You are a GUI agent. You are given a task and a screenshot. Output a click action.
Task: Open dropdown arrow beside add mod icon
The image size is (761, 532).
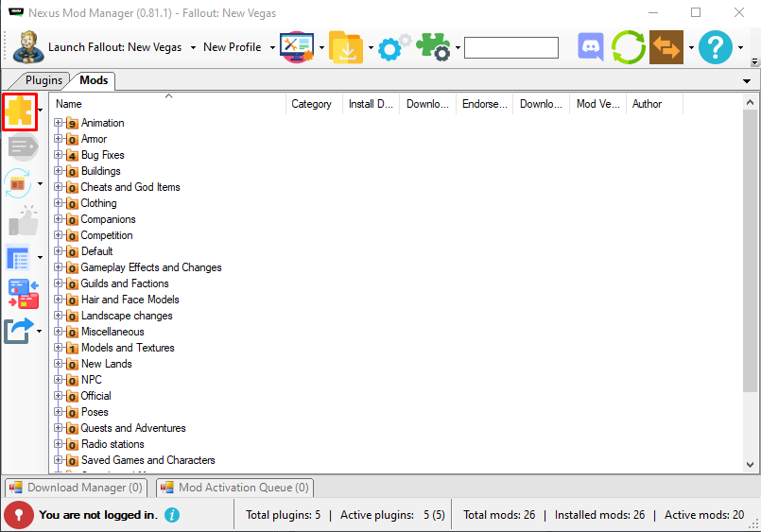coord(41,111)
